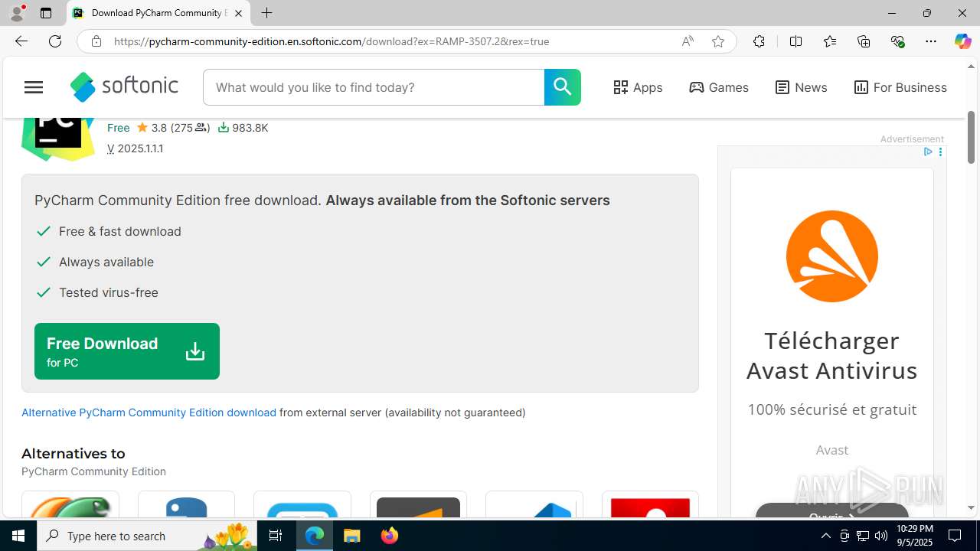
Task: Open Alternative PyCharm Community Edition download link
Action: click(x=149, y=412)
